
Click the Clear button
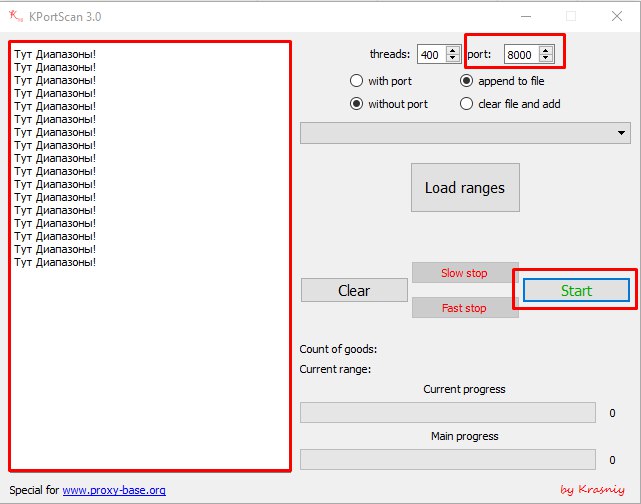pyautogui.click(x=354, y=290)
